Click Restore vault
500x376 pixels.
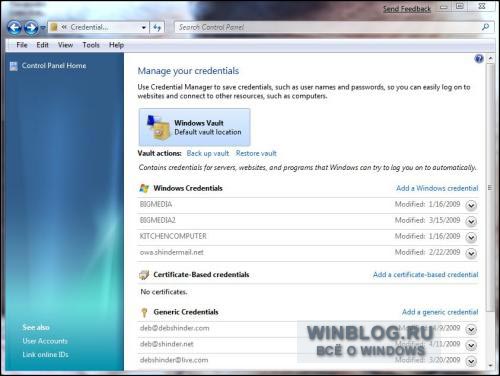[256, 153]
